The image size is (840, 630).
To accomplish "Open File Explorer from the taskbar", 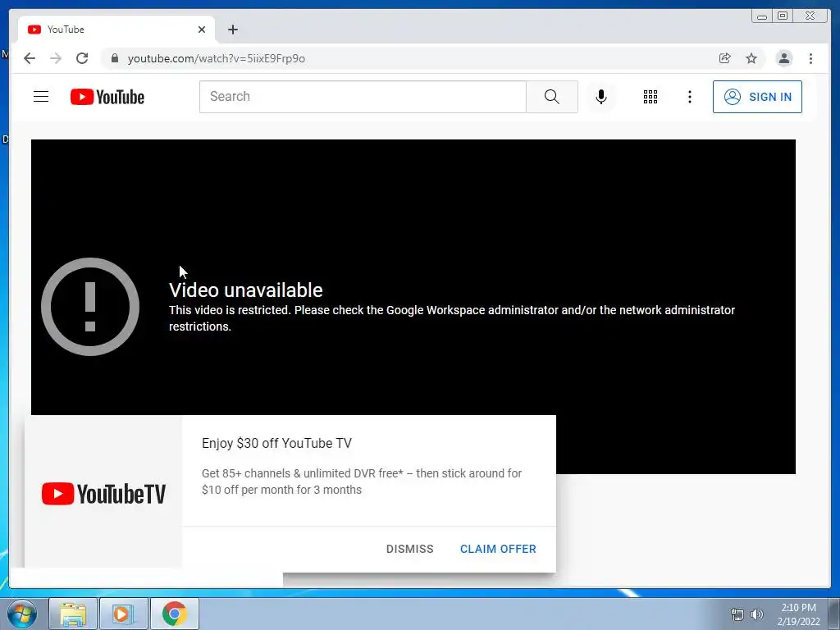I will point(73,614).
